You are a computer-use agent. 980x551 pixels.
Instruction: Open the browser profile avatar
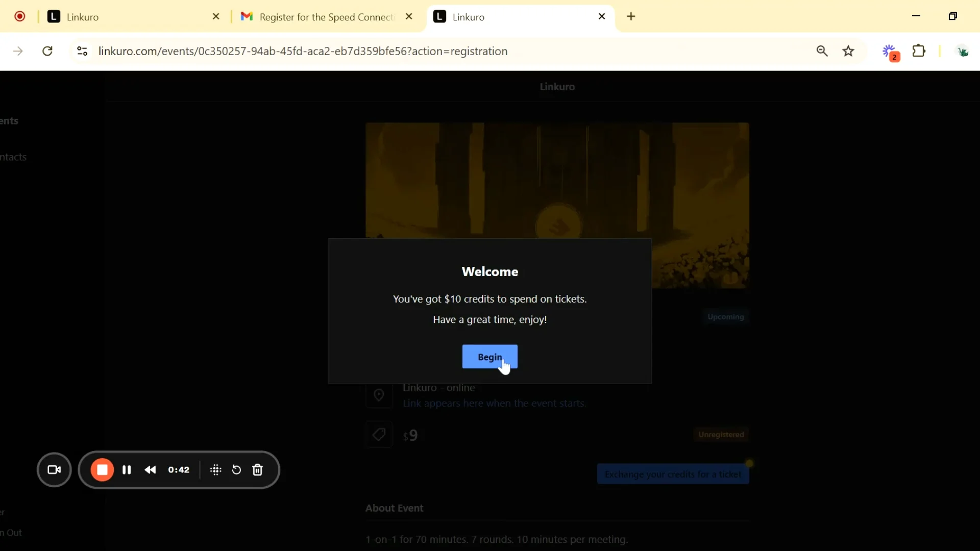point(962,51)
